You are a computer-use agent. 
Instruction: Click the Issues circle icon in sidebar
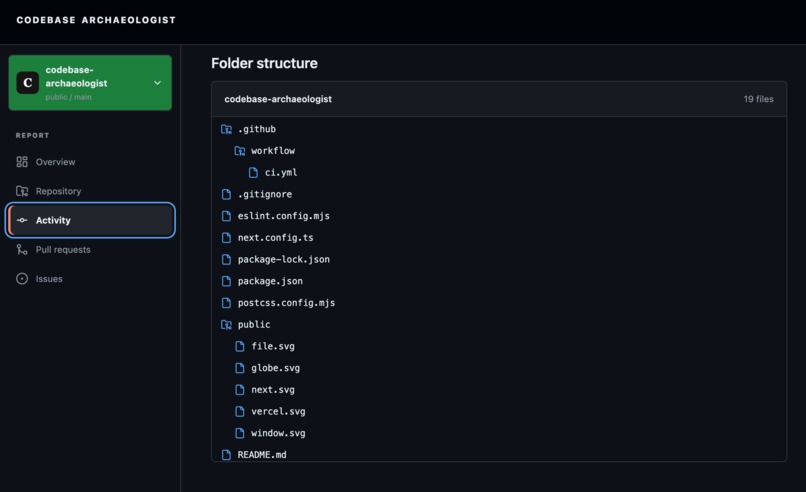(22, 279)
